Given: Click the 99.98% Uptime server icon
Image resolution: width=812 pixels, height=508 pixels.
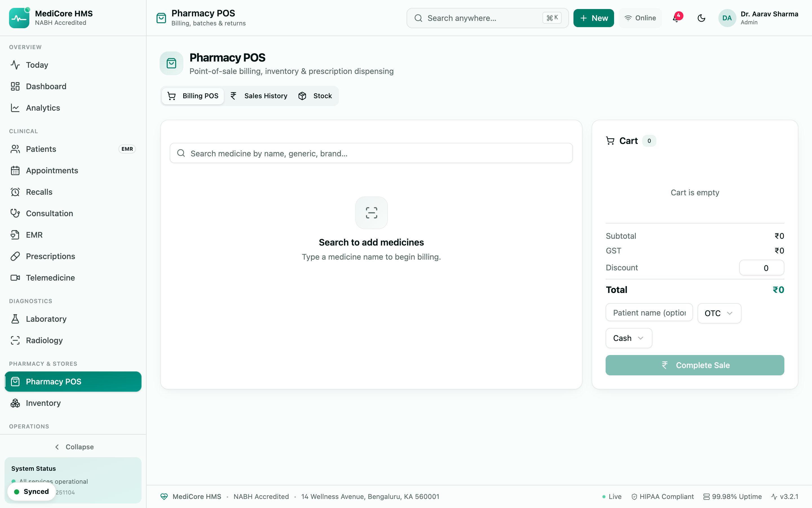Looking at the screenshot, I should 706,497.
